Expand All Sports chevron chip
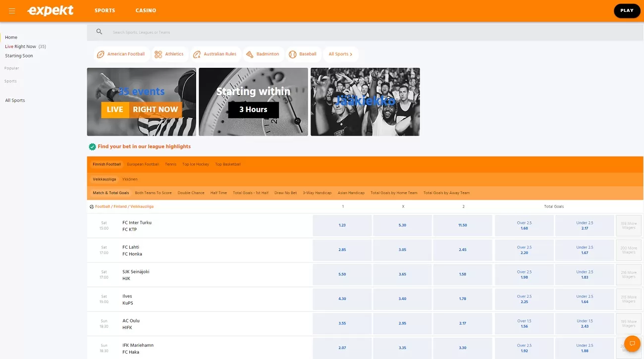The width and height of the screenshot is (644, 359). 341,54
